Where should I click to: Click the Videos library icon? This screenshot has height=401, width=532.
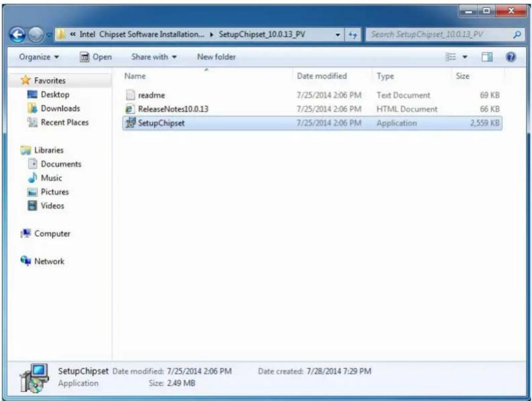(32, 205)
